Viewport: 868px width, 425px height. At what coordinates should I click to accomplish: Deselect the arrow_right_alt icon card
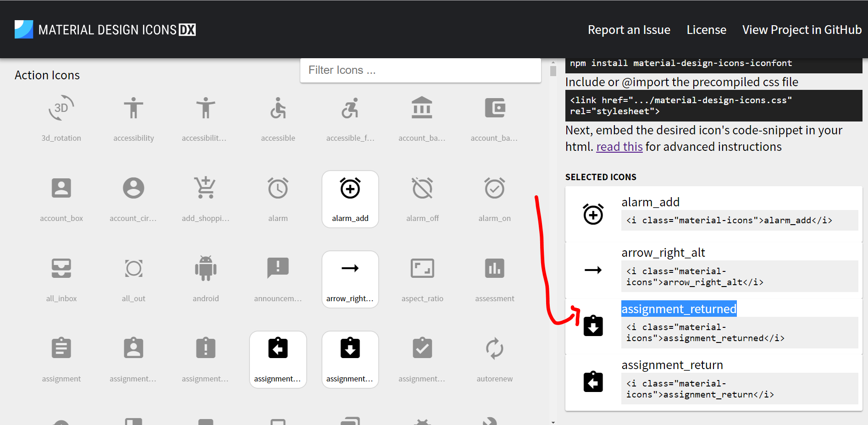click(x=350, y=279)
